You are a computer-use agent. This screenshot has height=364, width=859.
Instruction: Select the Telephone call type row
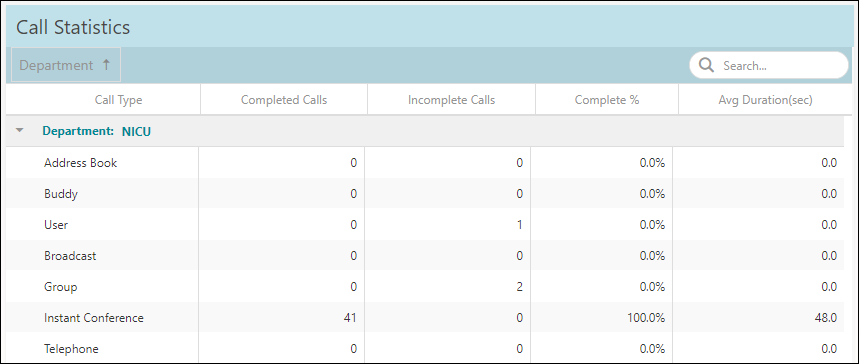[425, 349]
